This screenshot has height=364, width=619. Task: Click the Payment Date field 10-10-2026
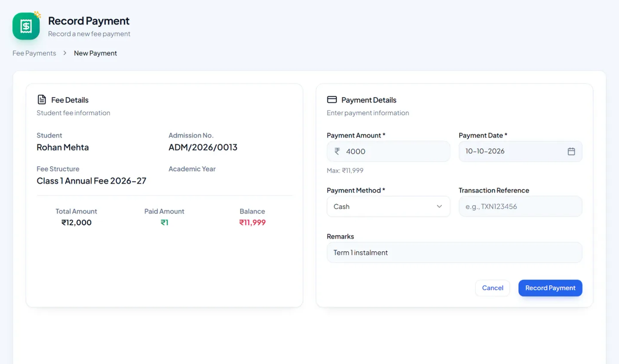[x=521, y=151]
